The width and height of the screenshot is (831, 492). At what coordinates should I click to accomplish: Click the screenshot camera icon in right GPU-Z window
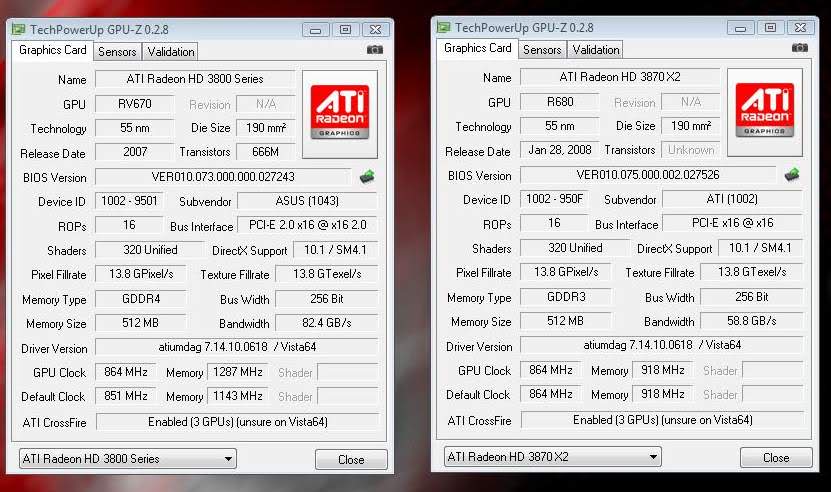800,48
